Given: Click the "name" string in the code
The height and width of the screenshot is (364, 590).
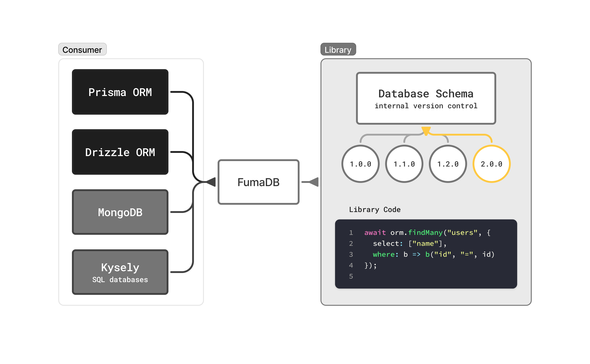Looking at the screenshot, I should point(425,244).
